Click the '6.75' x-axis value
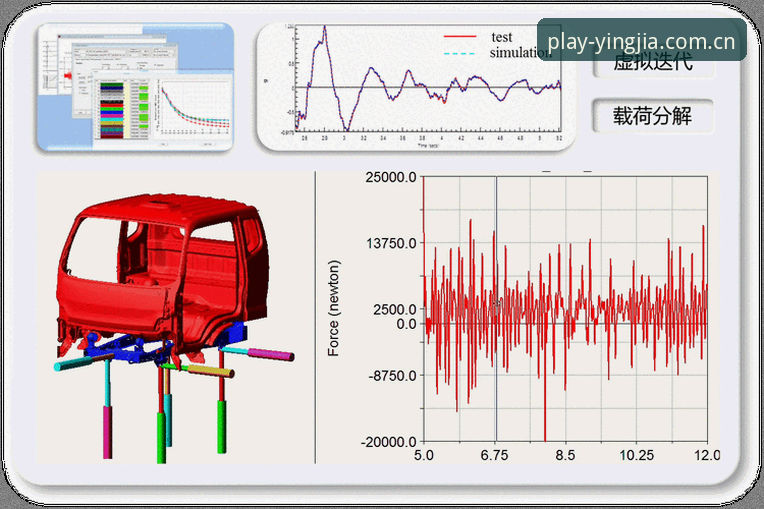 494,455
